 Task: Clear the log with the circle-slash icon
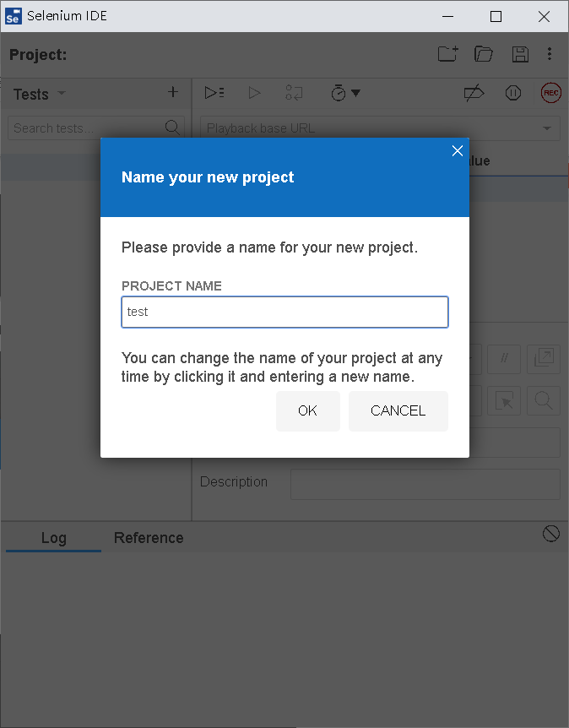point(551,533)
